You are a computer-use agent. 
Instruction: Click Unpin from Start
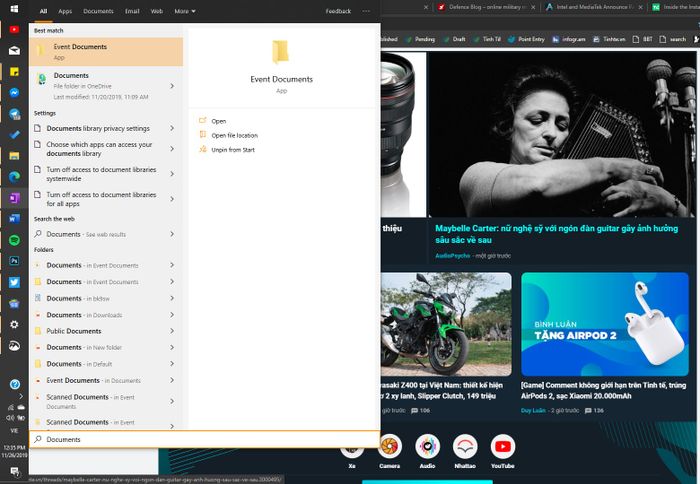tap(233, 150)
